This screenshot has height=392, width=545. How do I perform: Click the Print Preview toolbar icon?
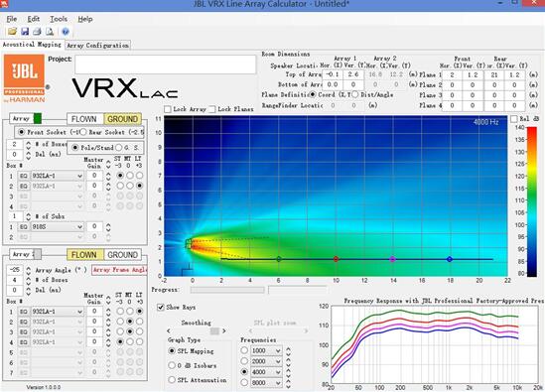pyautogui.click(x=50, y=32)
